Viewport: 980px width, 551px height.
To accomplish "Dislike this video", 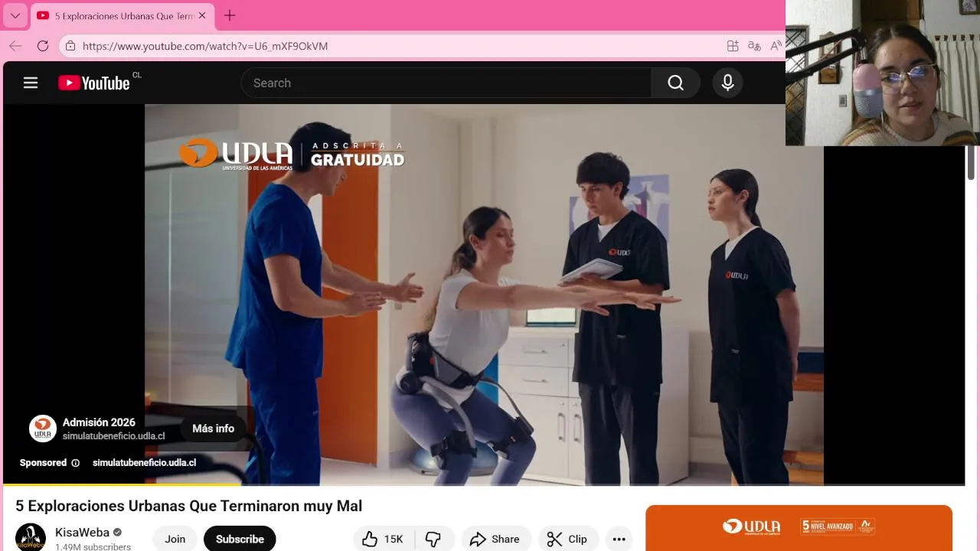I will pos(433,539).
